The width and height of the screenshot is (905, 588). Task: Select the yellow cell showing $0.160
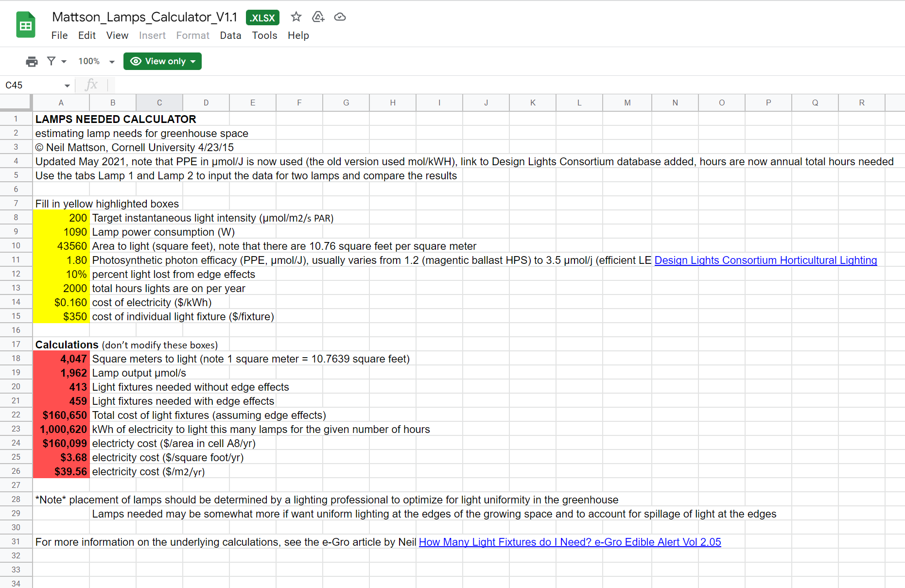pyautogui.click(x=61, y=302)
